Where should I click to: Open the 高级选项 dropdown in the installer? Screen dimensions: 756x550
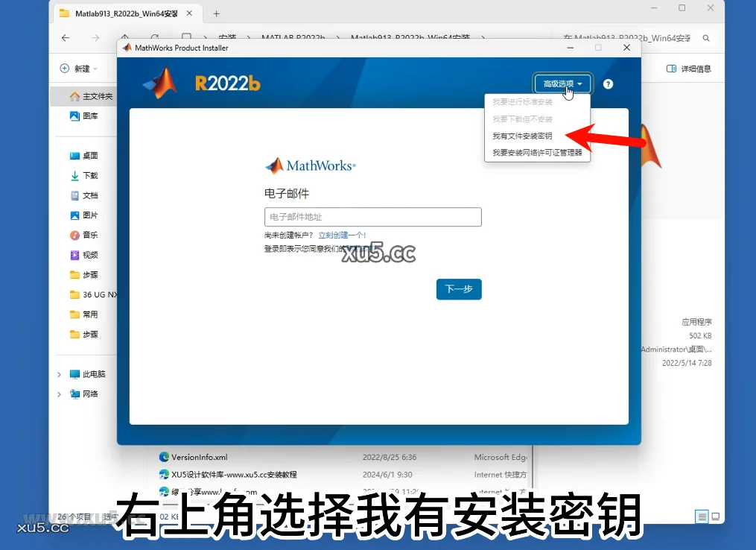coord(562,83)
